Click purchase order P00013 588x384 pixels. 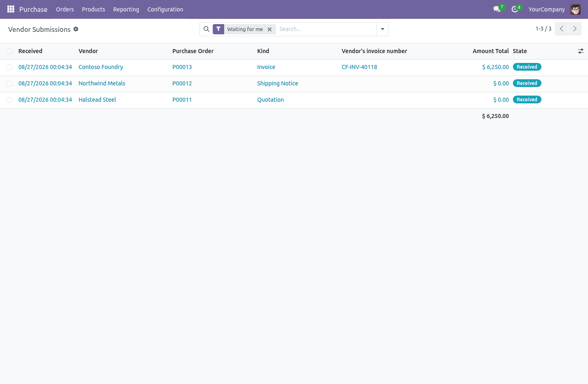182,67
